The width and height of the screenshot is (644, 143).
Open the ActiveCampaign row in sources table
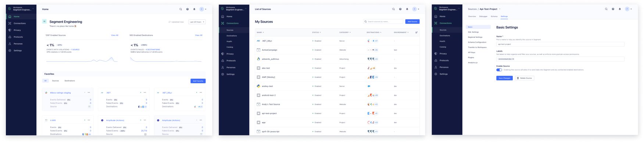pos(337,50)
